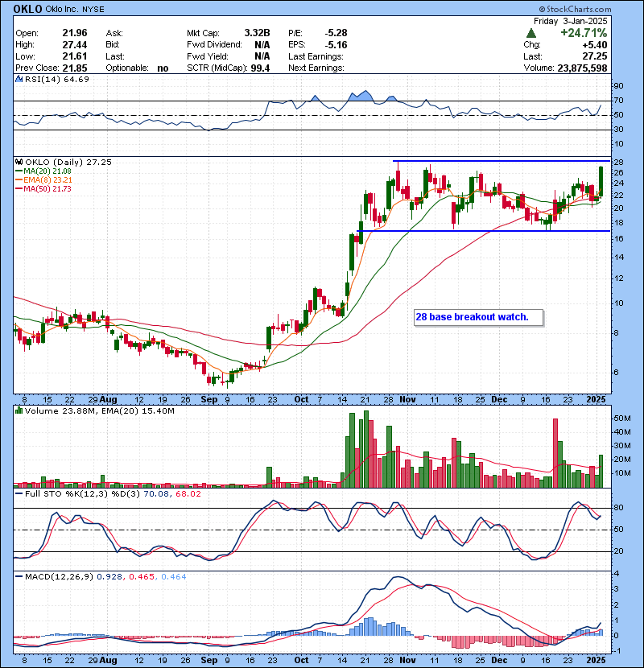The height and width of the screenshot is (668, 644).
Task: Click the Next Earnings label in header
Action: [316, 68]
